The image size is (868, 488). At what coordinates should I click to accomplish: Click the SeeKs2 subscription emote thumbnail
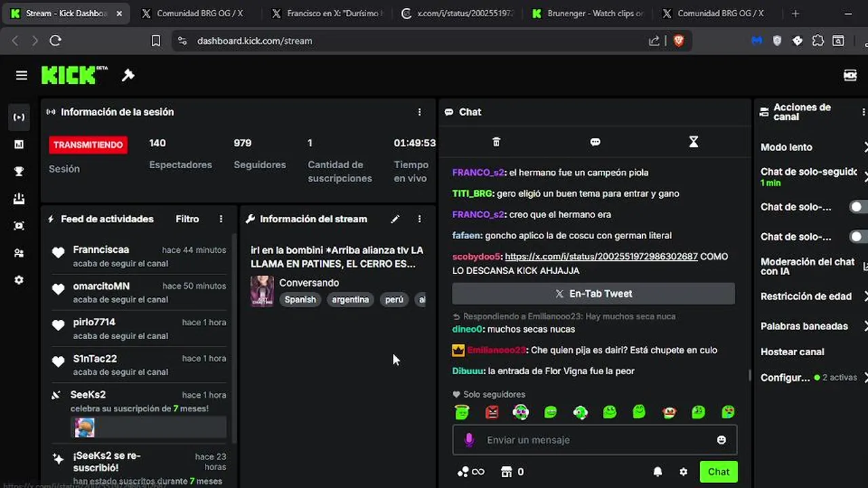(85, 427)
